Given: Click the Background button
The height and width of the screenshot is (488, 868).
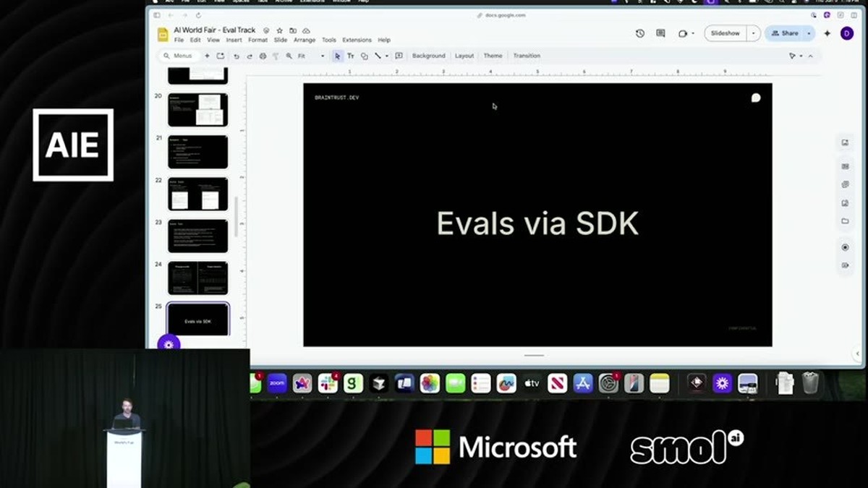Looking at the screenshot, I should click(x=429, y=56).
